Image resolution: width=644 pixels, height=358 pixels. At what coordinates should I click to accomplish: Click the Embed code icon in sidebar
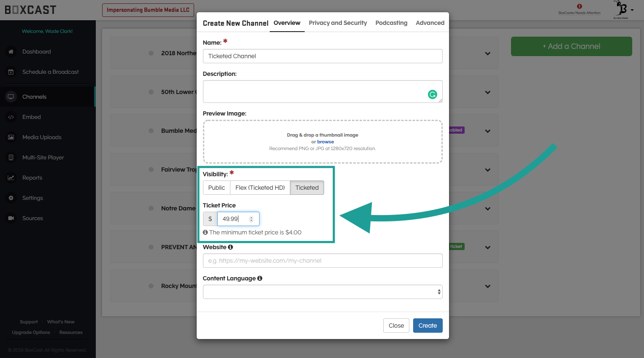click(11, 117)
